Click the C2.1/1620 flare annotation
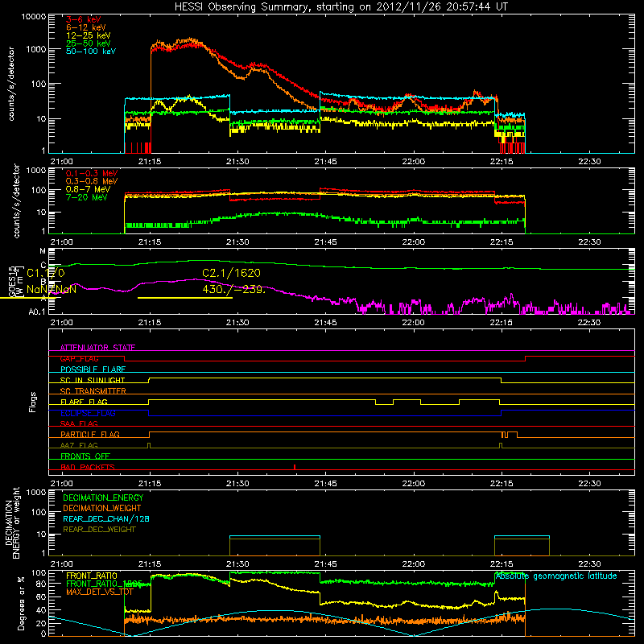This screenshot has width=644, height=644. 231,273
